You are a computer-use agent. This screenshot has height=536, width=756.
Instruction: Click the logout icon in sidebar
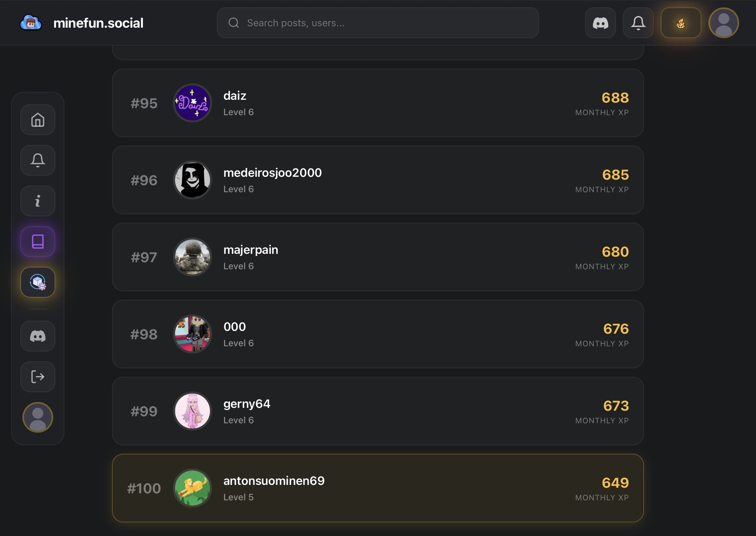(x=38, y=377)
